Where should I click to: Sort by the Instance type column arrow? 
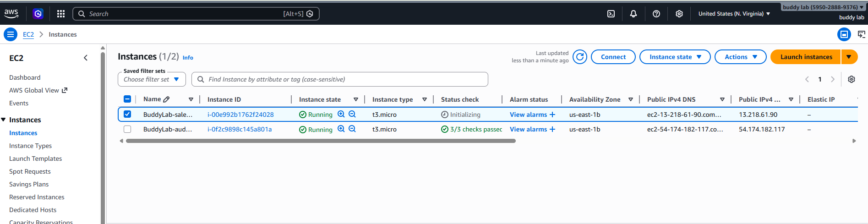pos(425,99)
